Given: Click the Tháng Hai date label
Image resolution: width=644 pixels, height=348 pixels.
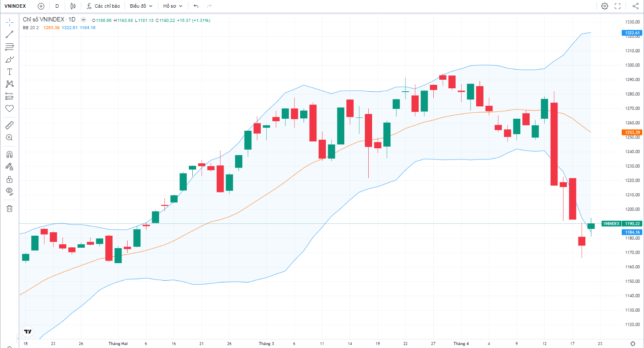Looking at the screenshot, I should click(118, 344).
